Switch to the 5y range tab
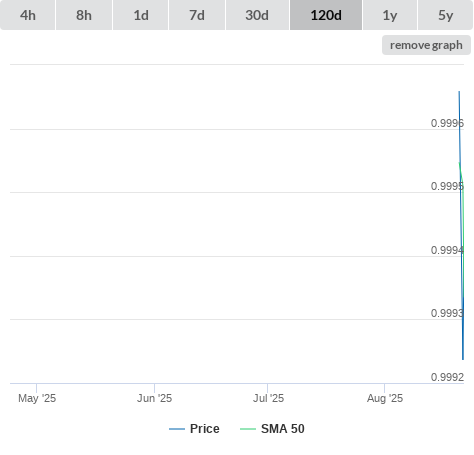This screenshot has width=474, height=455. [x=445, y=15]
